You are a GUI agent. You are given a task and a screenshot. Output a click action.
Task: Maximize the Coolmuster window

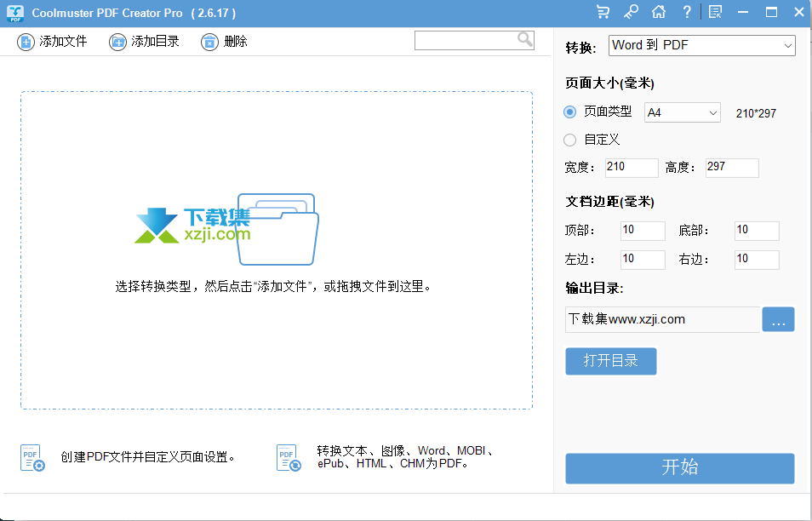point(771,12)
